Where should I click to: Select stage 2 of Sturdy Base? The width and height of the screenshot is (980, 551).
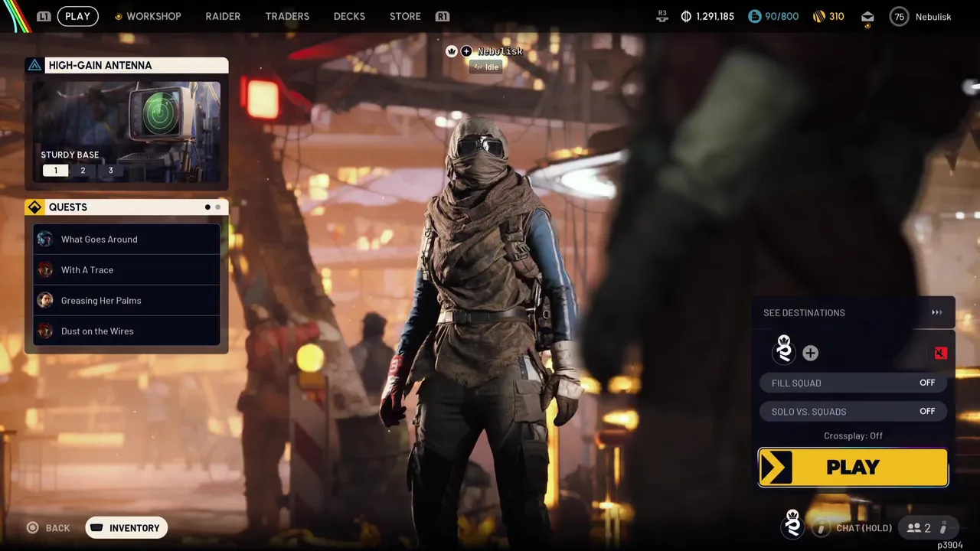click(x=83, y=171)
